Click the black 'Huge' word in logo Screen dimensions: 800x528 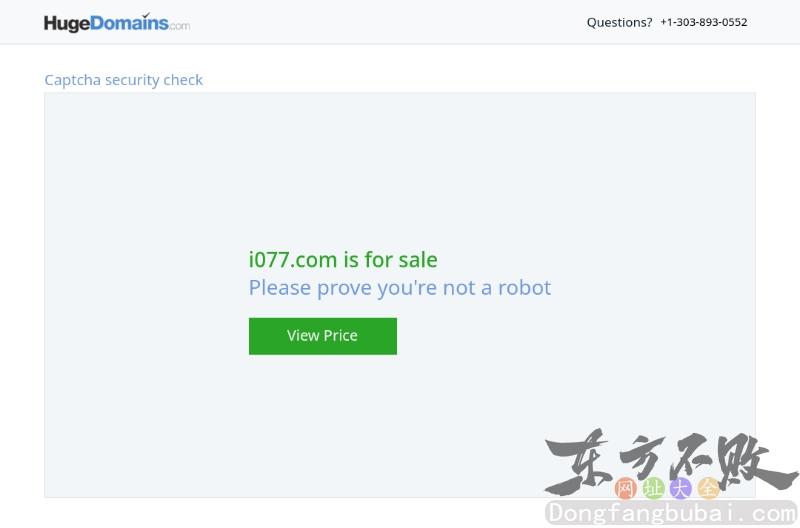(67, 24)
